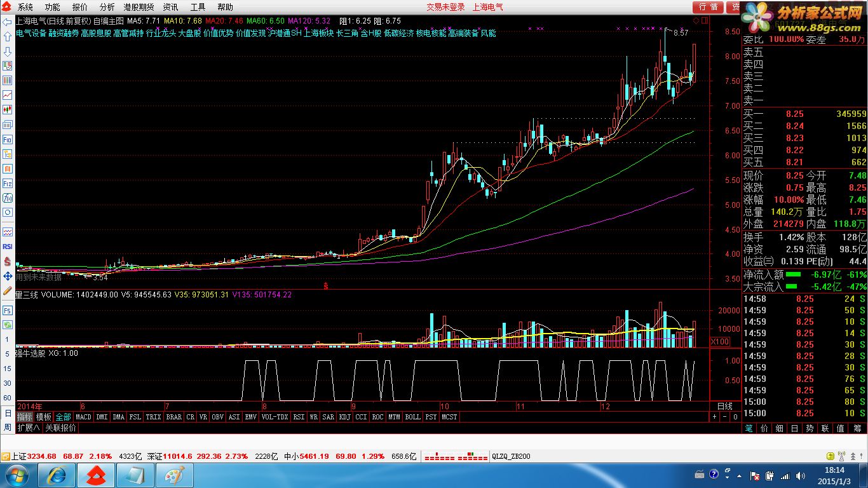The width and height of the screenshot is (868, 488).
Task: Click the 日线 period selector
Action: pyautogui.click(x=724, y=406)
